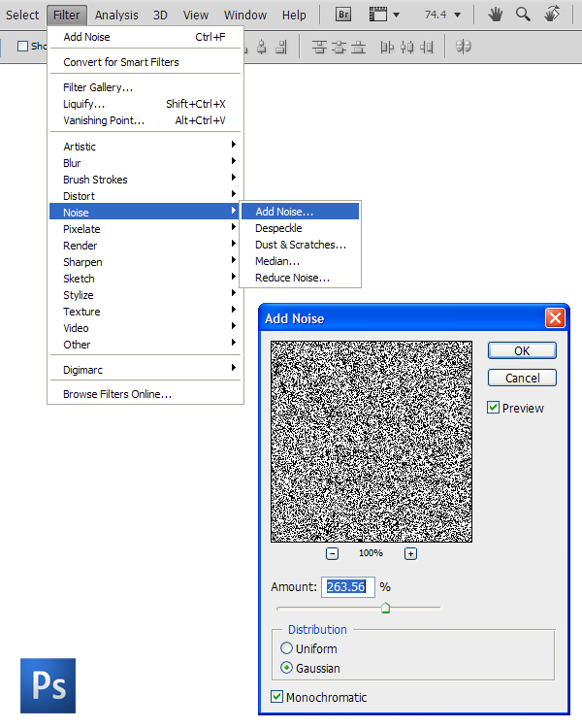Select the Uniform distribution radio button
This screenshot has height=728, width=582.
[x=286, y=647]
